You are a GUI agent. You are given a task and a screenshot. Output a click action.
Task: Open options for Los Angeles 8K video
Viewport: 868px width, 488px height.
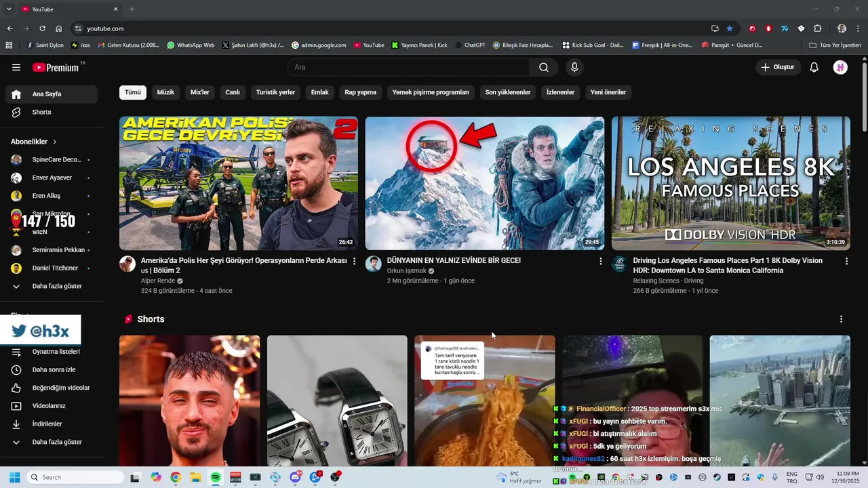tap(846, 261)
